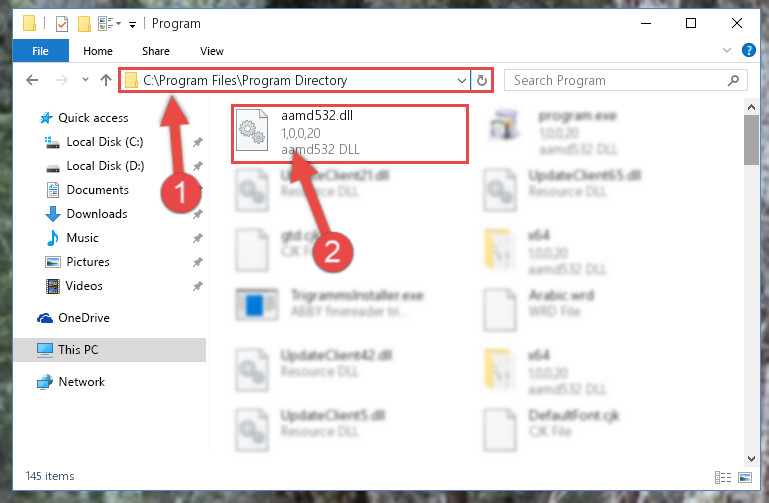Expand the ribbon with chevron

click(727, 50)
